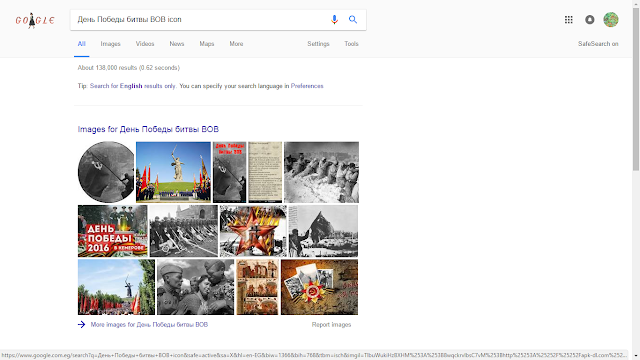Click the blue magnifier search button
640x360 pixels.
[353, 20]
